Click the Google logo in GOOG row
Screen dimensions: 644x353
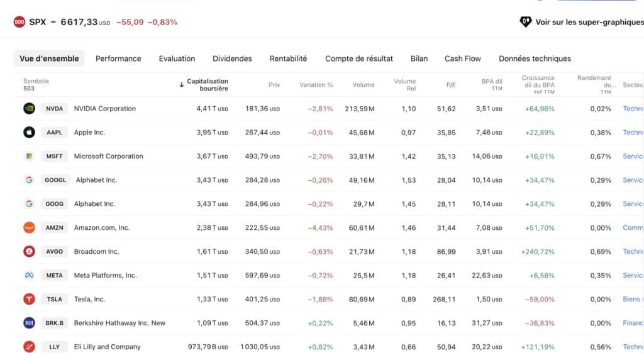click(29, 204)
